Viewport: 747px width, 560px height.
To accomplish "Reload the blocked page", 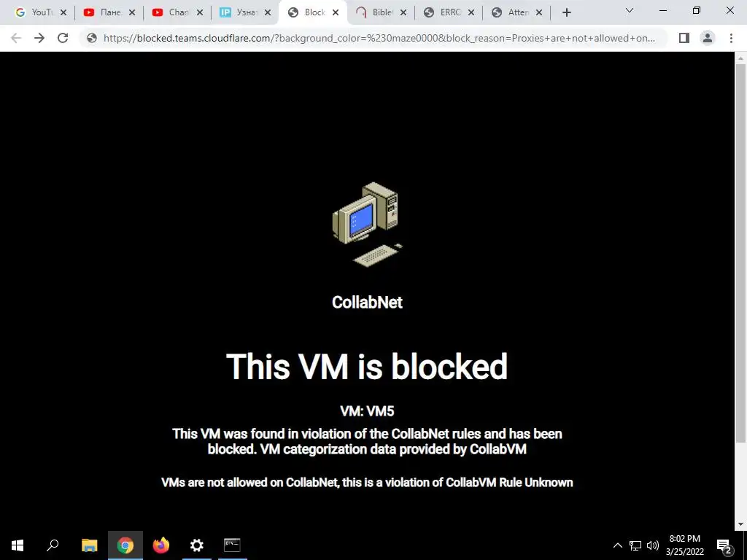I will [63, 38].
